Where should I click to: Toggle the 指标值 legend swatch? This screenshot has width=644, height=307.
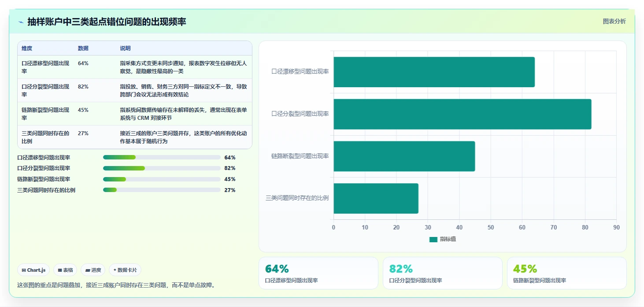pyautogui.click(x=433, y=239)
